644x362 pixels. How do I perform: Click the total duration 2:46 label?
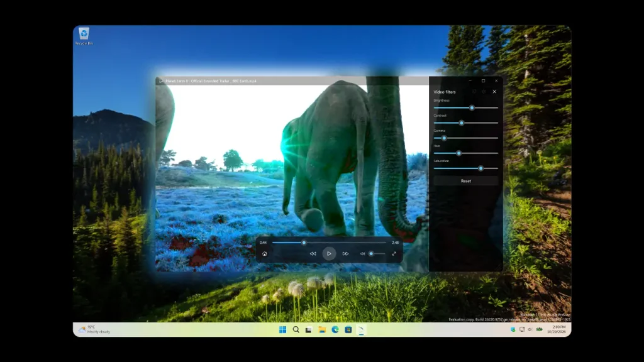click(396, 243)
